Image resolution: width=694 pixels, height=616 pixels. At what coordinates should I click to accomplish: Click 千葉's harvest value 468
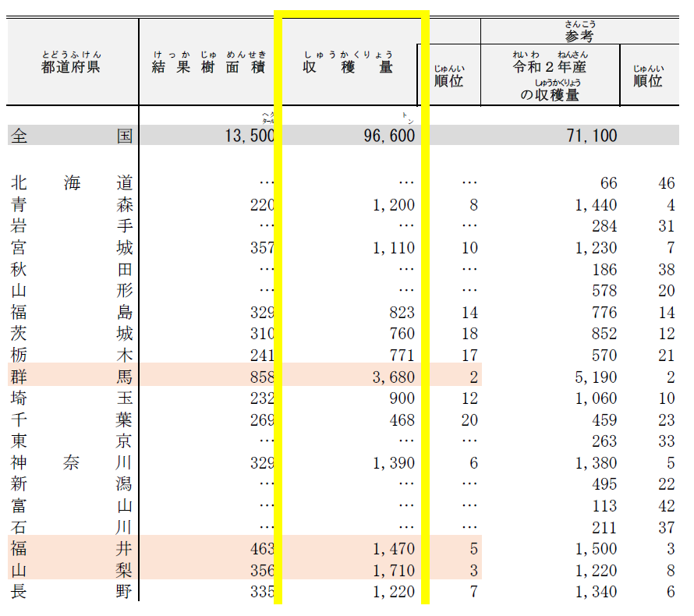400,420
